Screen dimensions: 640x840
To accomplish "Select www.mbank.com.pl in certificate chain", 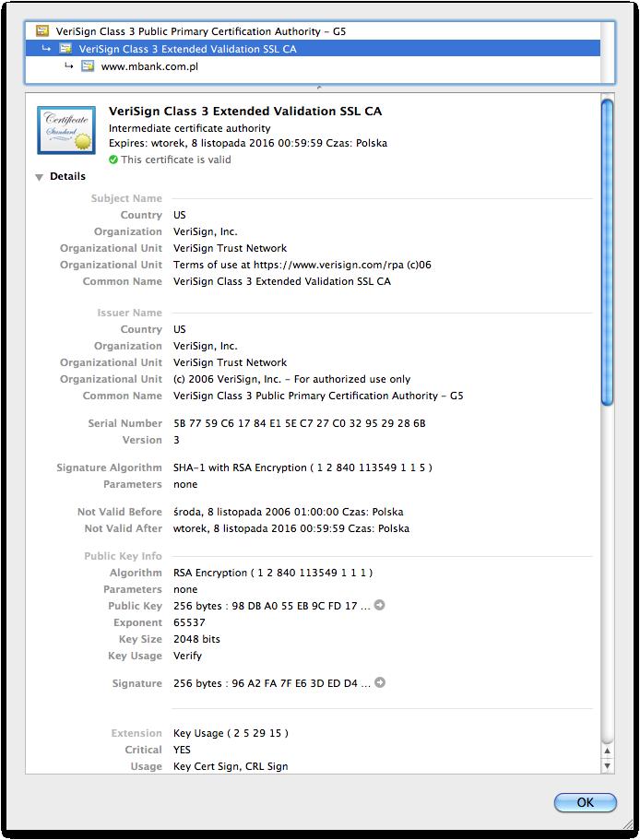I will pyautogui.click(x=313, y=65).
